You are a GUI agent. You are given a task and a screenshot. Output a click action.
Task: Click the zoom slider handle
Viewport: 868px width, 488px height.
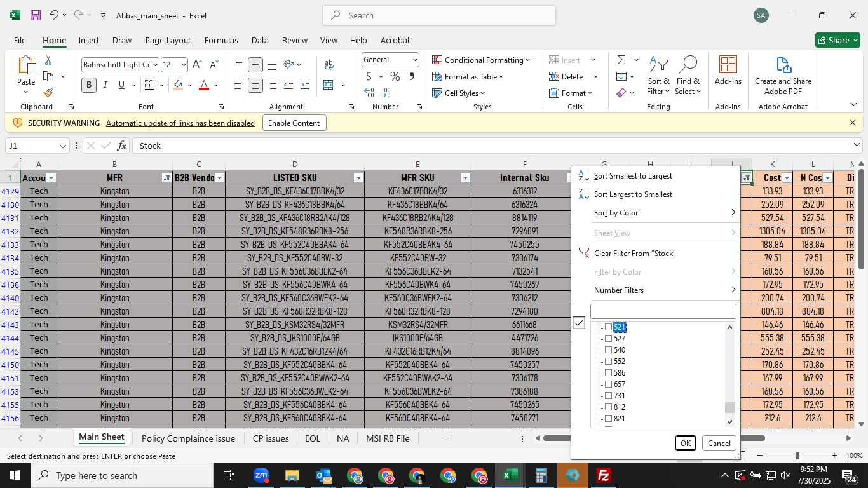[797, 456]
